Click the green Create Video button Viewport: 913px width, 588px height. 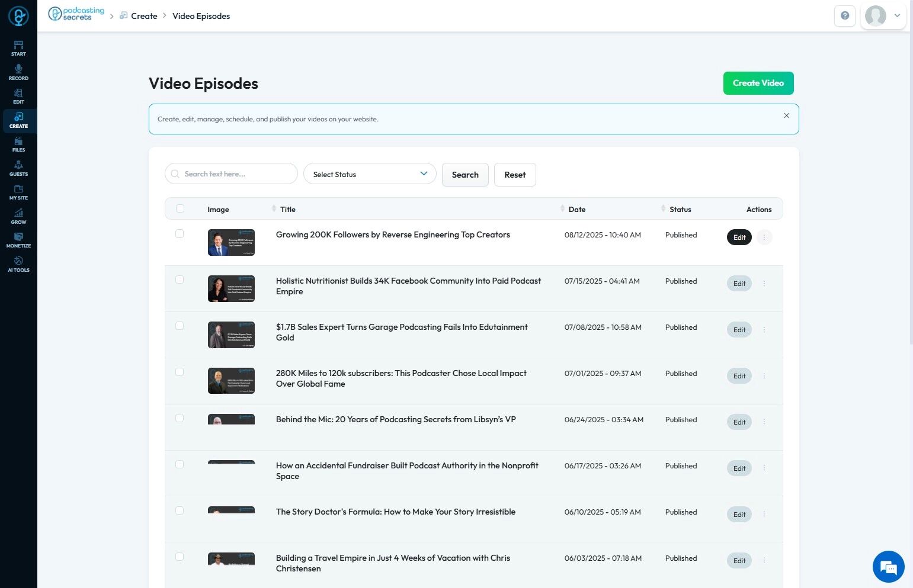758,83
